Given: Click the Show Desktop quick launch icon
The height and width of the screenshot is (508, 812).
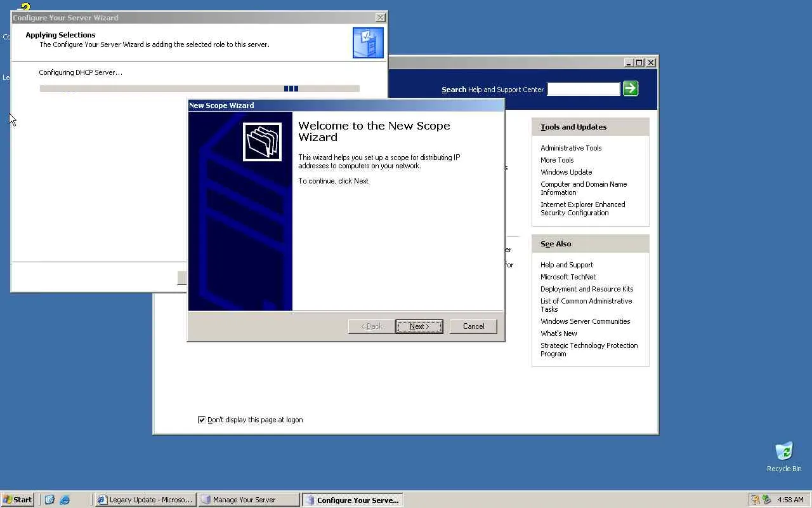Looking at the screenshot, I should (x=49, y=500).
